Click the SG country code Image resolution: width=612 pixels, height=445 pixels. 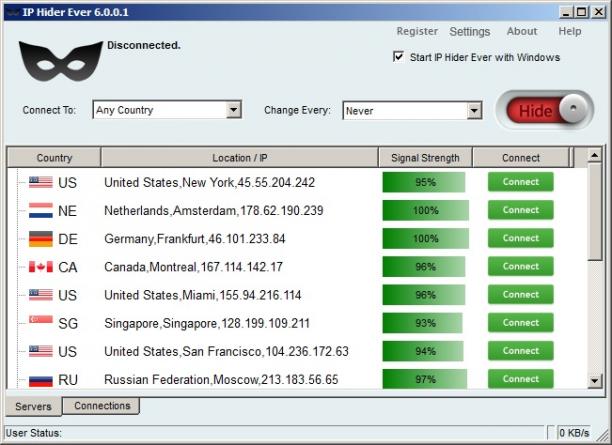[68, 323]
